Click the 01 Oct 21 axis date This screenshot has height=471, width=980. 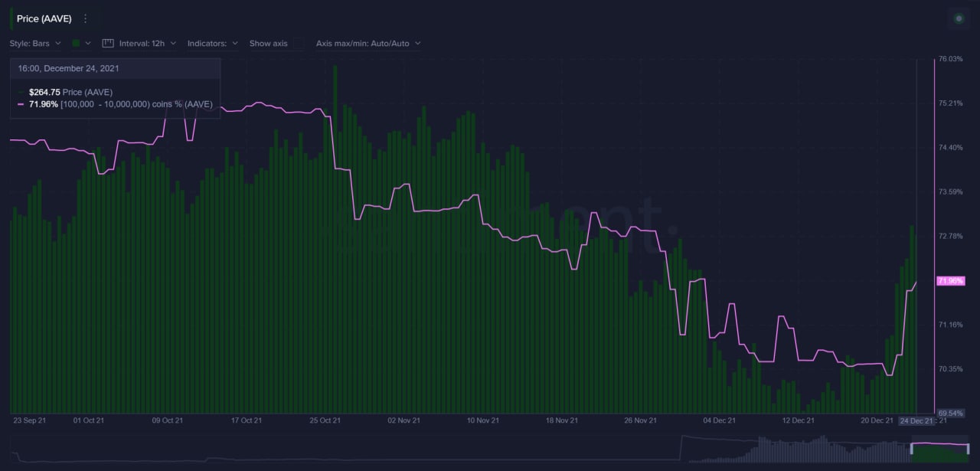(x=89, y=420)
